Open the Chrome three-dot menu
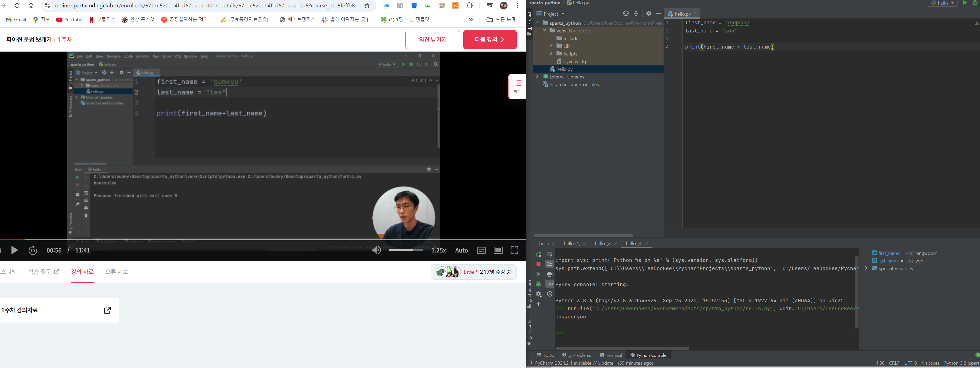 (x=517, y=6)
